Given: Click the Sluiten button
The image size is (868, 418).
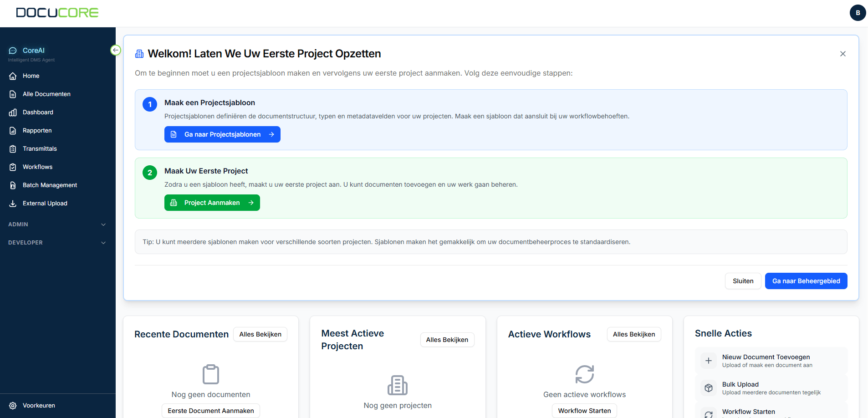Looking at the screenshot, I should click(743, 281).
